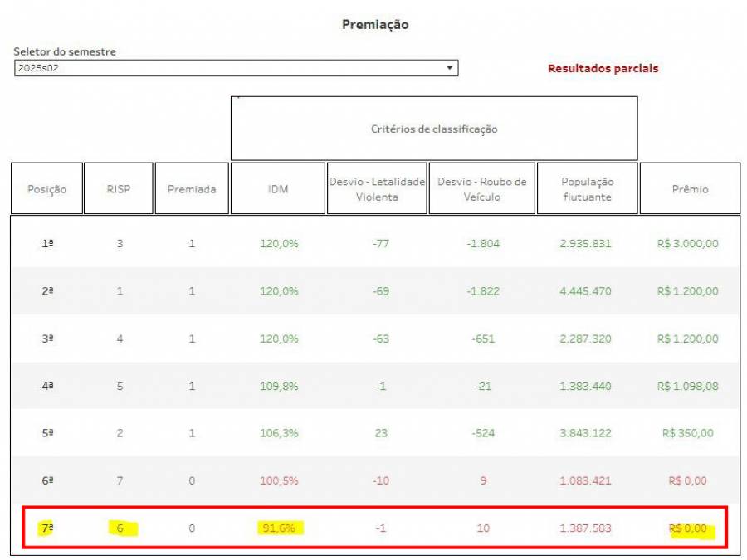Click the 100,5% IDM value in 6ª row
The image size is (747, 560).
278,480
